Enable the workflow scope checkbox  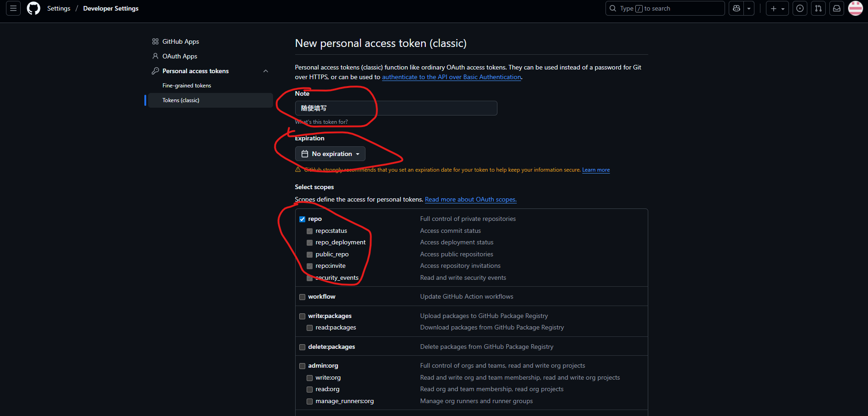302,297
